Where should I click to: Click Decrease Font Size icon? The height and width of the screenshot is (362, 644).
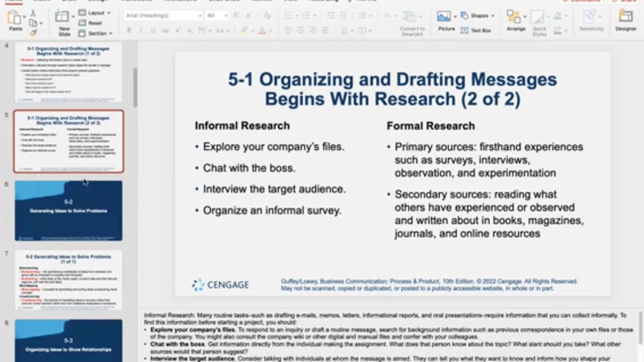tap(249, 16)
